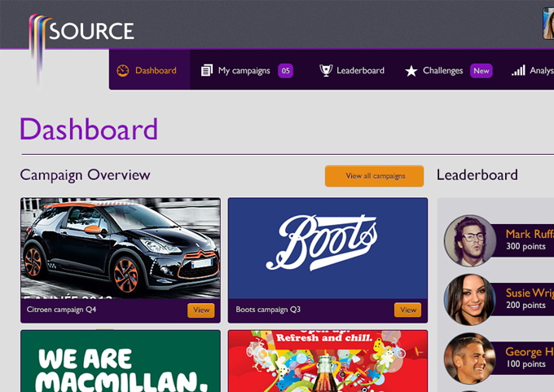This screenshot has height=392, width=554.
Task: Select the 100 points leaderboard entry name
Action: 530,352
